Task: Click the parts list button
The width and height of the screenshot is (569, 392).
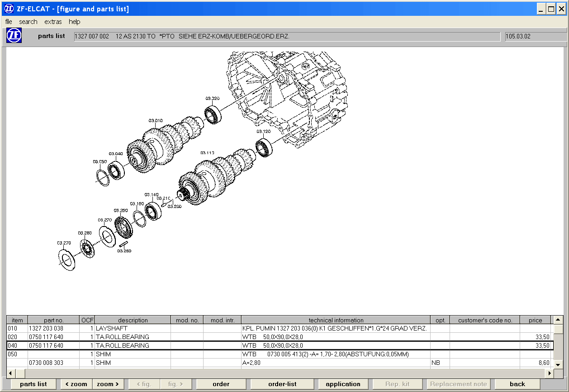Action: click(x=33, y=384)
